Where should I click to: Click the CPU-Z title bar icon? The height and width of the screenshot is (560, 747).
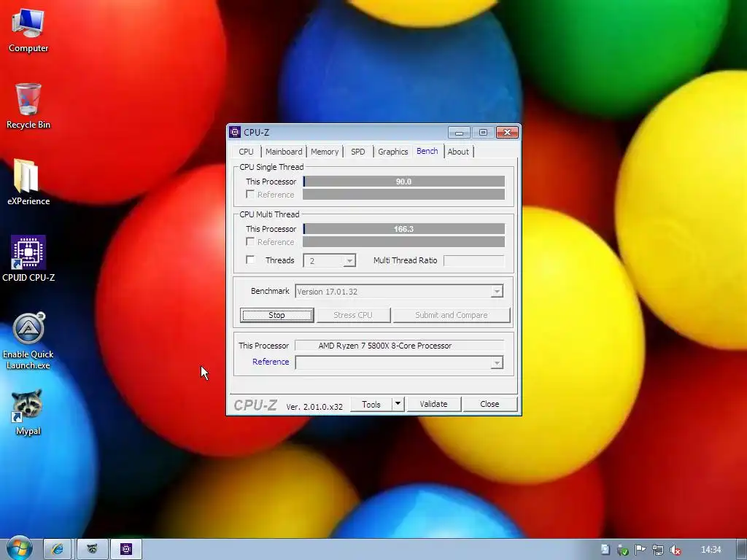coord(235,132)
